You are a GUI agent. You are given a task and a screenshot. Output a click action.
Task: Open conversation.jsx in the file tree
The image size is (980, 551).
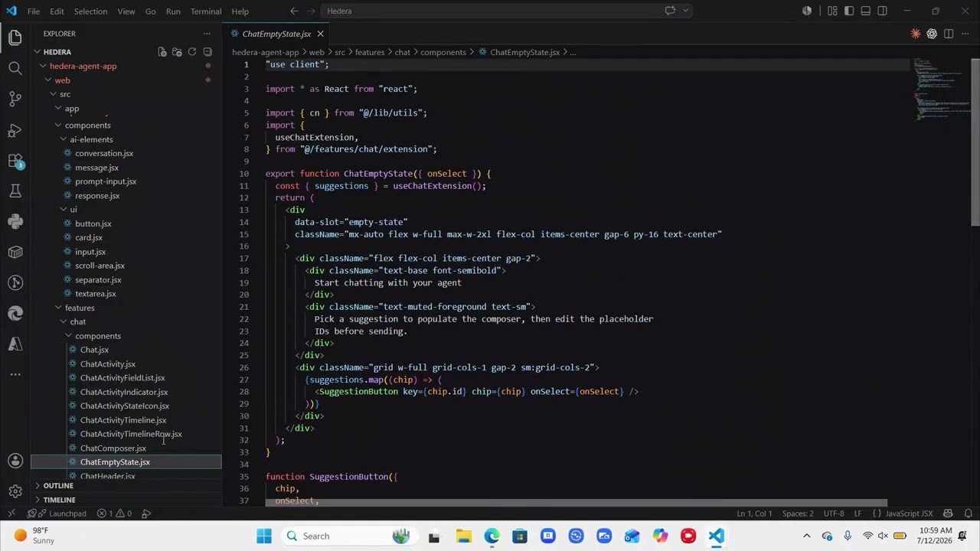click(x=104, y=153)
